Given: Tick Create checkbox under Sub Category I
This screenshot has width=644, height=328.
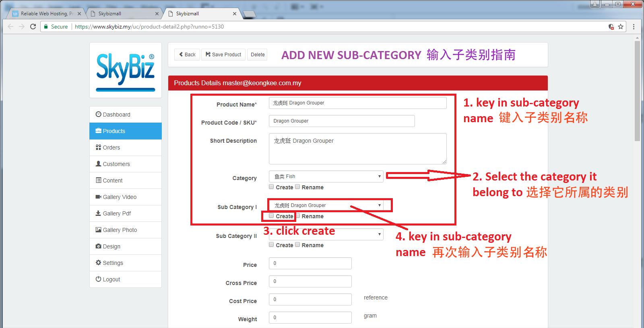Looking at the screenshot, I should 271,216.
